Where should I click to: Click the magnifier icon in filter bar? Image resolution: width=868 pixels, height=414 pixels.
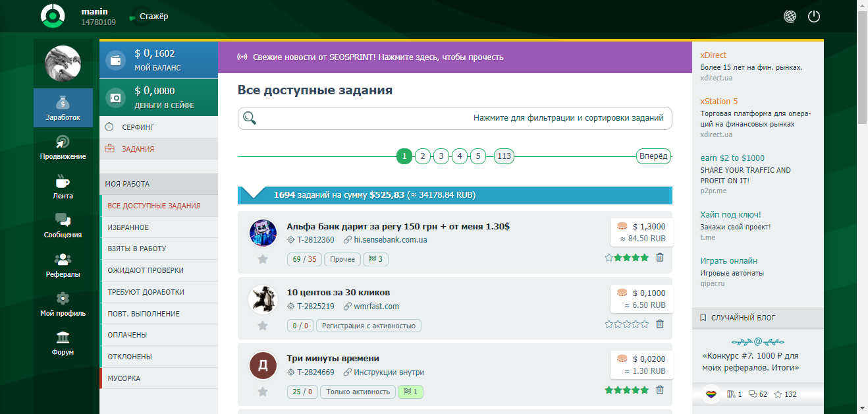click(x=250, y=118)
